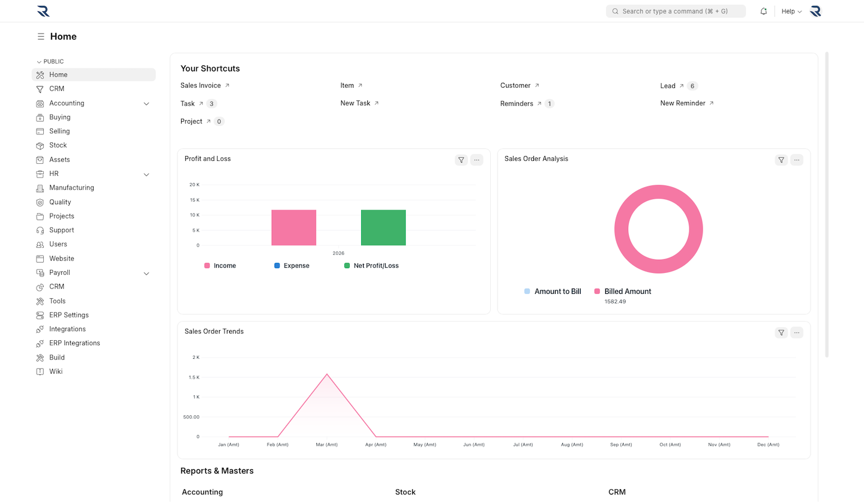This screenshot has height=504, width=864.
Task: Open the Profit and Loss ellipsis menu
Action: (x=476, y=160)
